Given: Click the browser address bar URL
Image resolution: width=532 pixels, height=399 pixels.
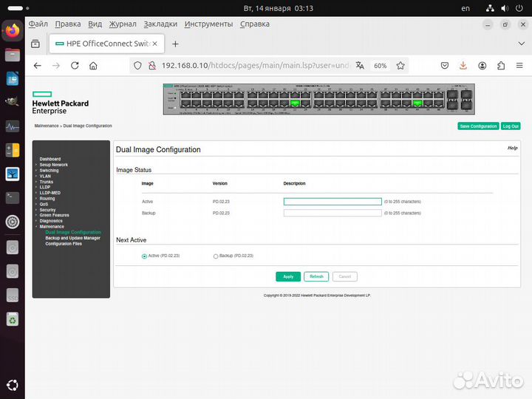Looking at the screenshot, I should click(255, 66).
